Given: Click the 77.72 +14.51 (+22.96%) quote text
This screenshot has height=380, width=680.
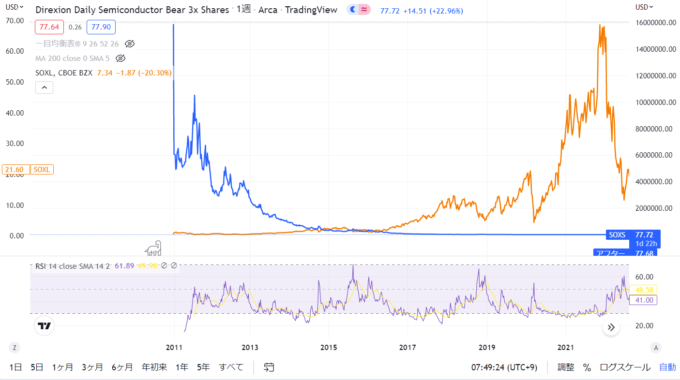Looking at the screenshot, I should 422,11.
